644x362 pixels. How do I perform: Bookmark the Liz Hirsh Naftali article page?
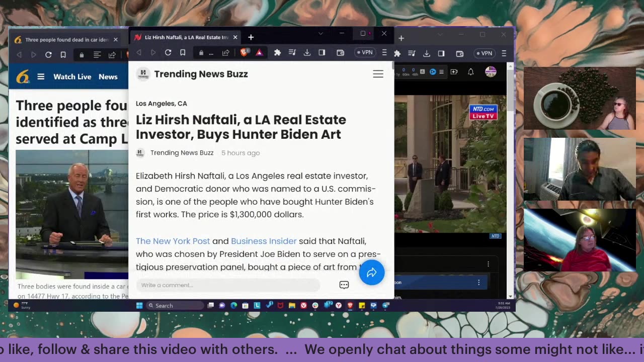pyautogui.click(x=183, y=53)
